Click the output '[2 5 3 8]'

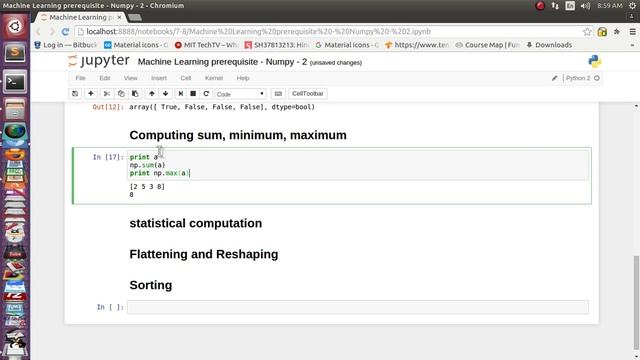(x=147, y=187)
